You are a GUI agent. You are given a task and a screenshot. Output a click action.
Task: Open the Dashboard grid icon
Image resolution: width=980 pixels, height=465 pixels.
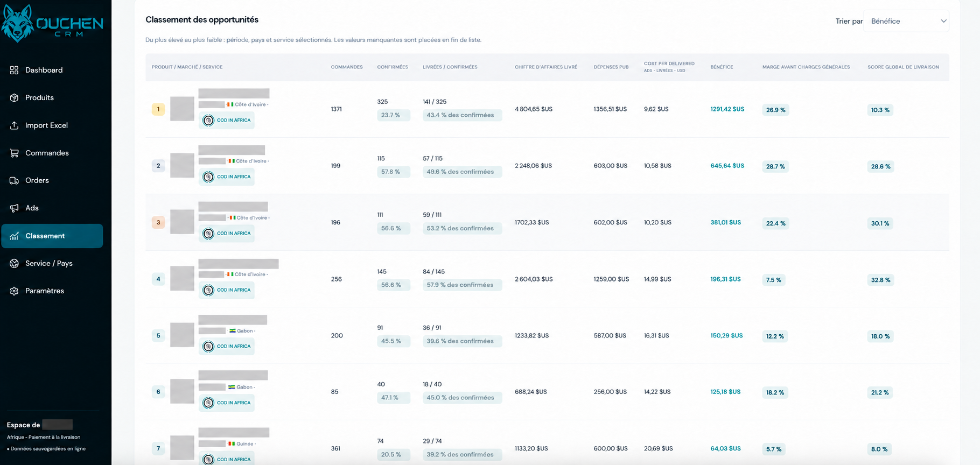[x=14, y=70]
